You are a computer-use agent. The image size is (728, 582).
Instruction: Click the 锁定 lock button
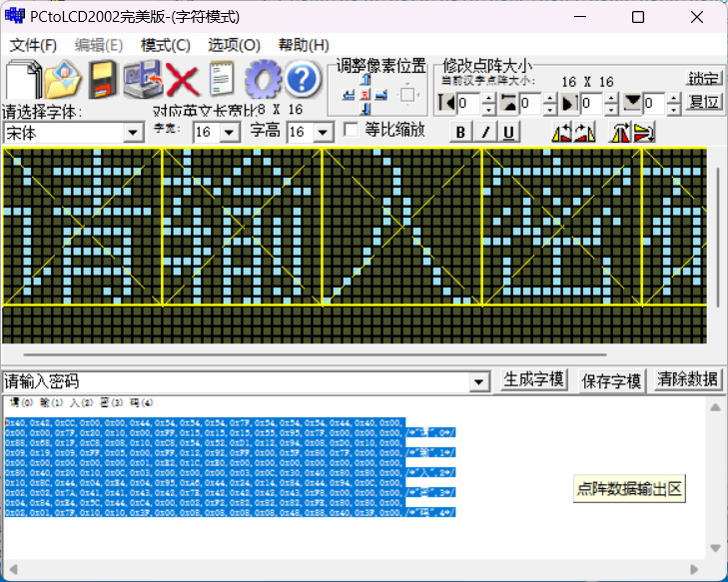click(704, 79)
